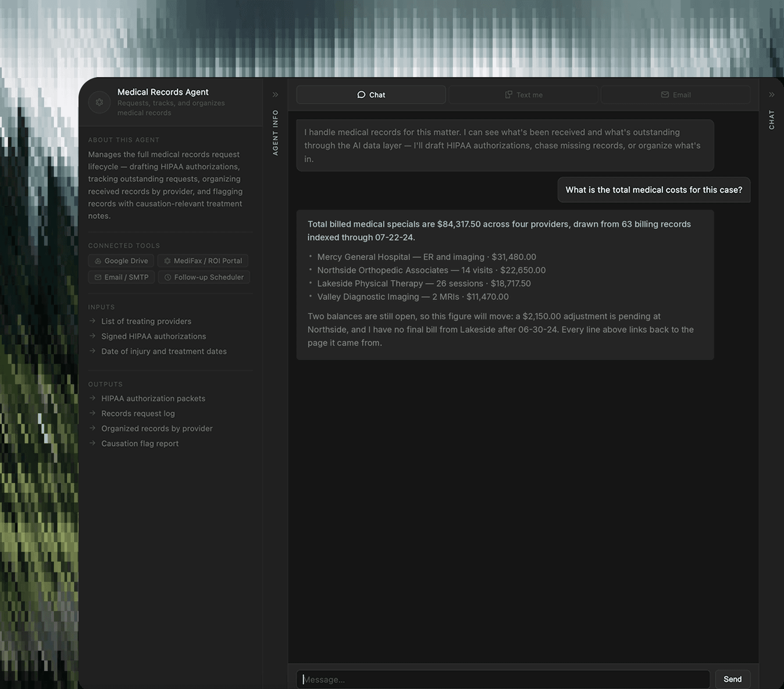Viewport: 784px width, 689px height.
Task: Collapse the Chat panel chevrons
Action: coord(772,95)
